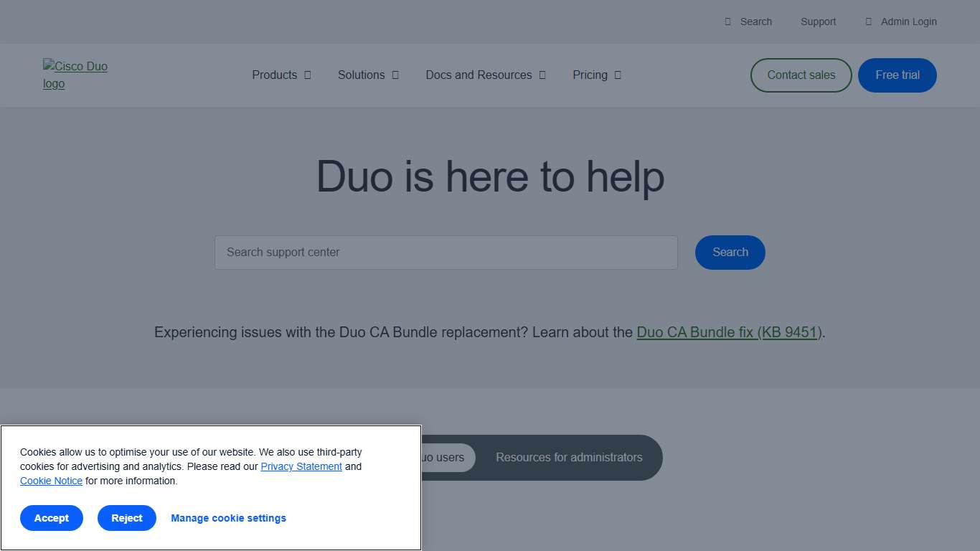Click the Contact sales button
980x551 pixels.
click(801, 75)
